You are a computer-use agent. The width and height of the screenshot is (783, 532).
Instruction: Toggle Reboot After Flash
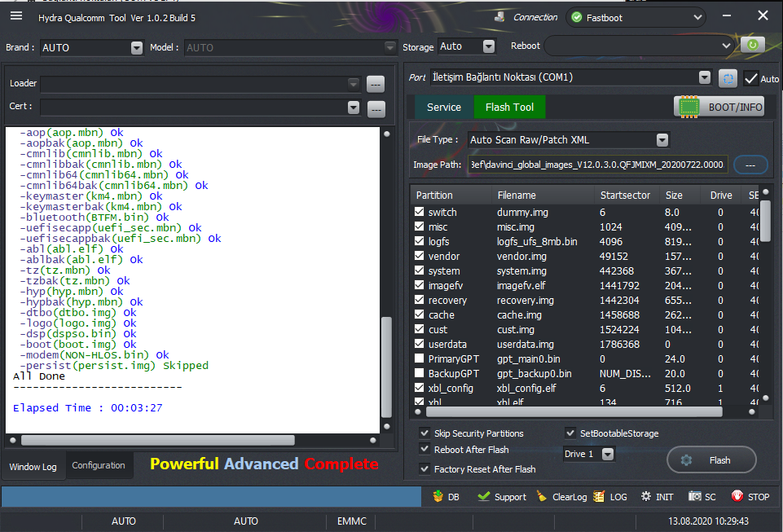pos(424,449)
